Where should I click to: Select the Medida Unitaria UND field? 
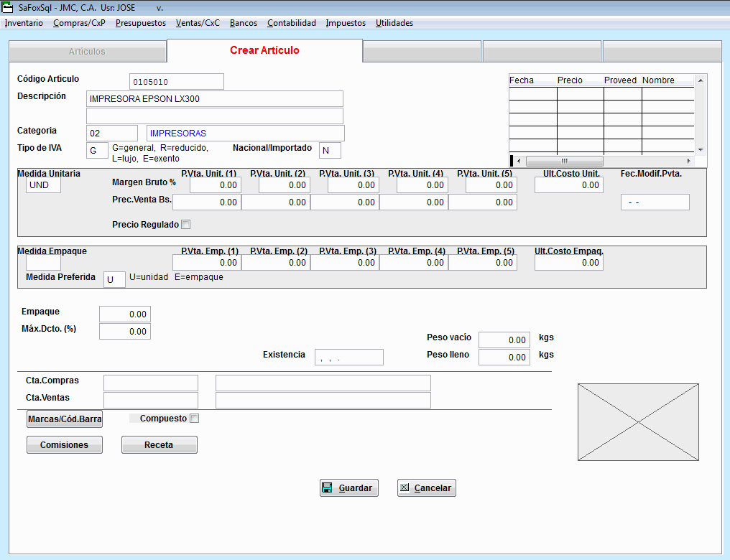pos(43,185)
